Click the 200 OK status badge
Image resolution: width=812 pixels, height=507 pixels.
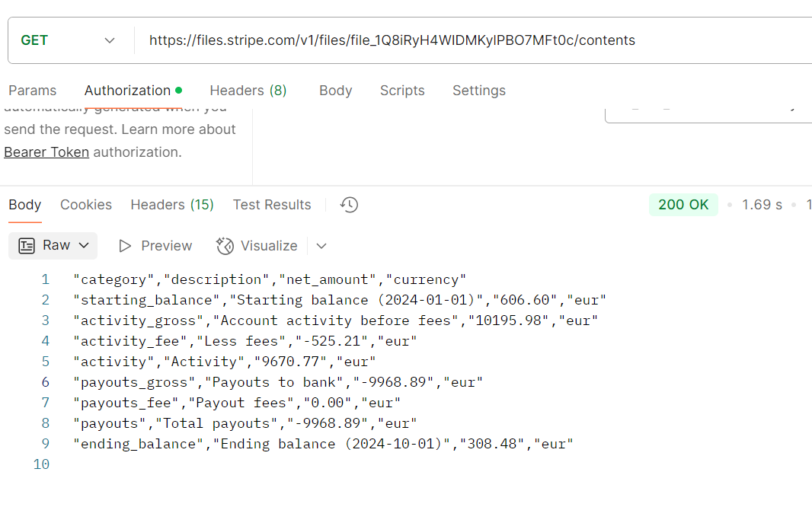(683, 205)
